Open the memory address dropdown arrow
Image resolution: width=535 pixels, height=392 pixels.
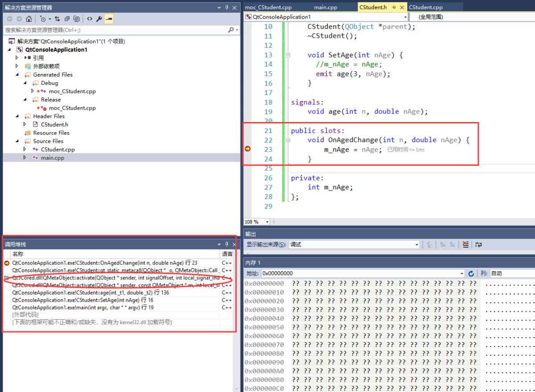pyautogui.click(x=462, y=274)
